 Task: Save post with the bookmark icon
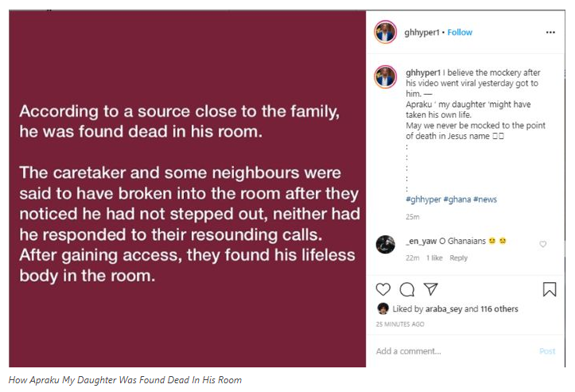pyautogui.click(x=550, y=289)
